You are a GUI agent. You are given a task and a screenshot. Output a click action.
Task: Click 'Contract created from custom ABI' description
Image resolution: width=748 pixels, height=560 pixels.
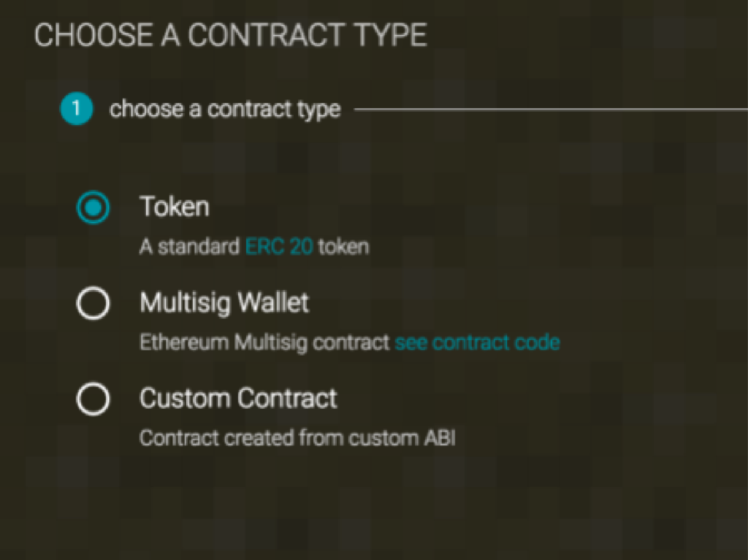pyautogui.click(x=297, y=438)
